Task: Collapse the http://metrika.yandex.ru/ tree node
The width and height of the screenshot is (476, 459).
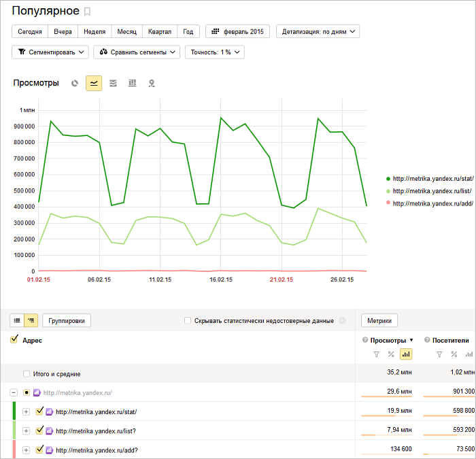Action: point(14,393)
